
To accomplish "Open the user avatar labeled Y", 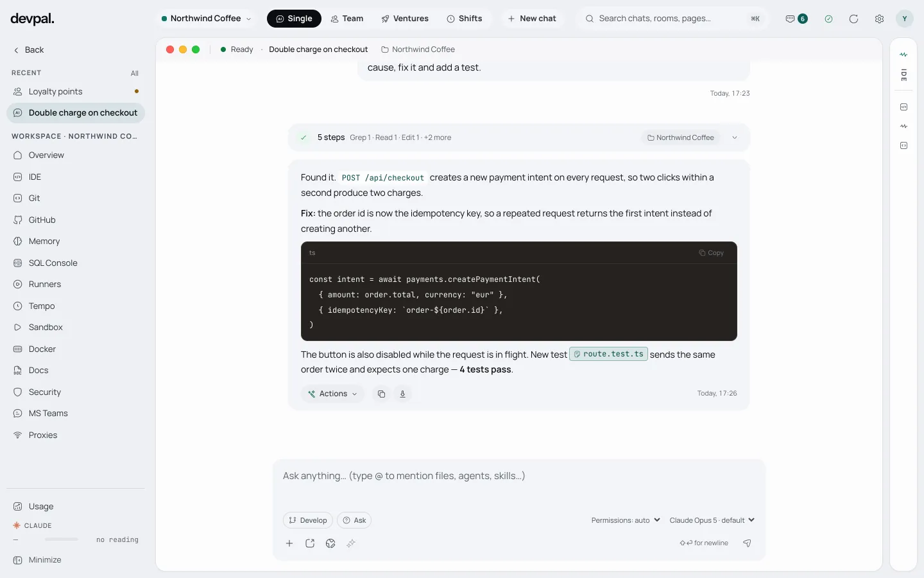I will tap(904, 19).
